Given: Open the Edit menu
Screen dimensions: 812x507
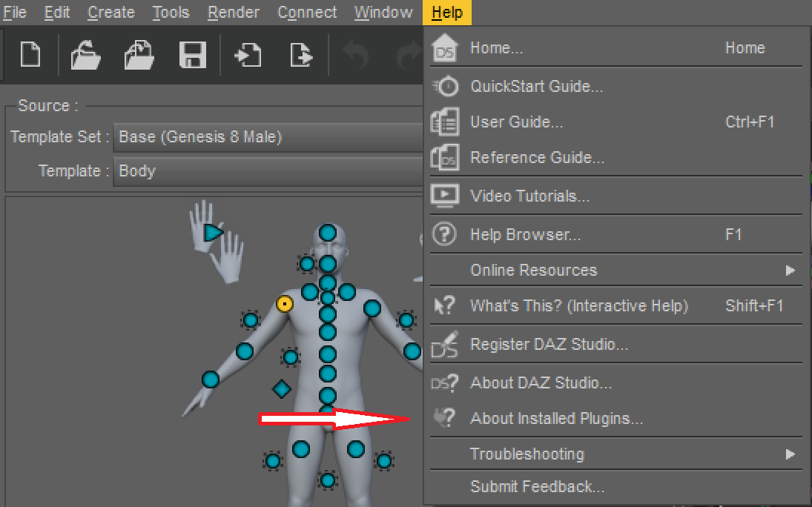Looking at the screenshot, I should [x=57, y=12].
